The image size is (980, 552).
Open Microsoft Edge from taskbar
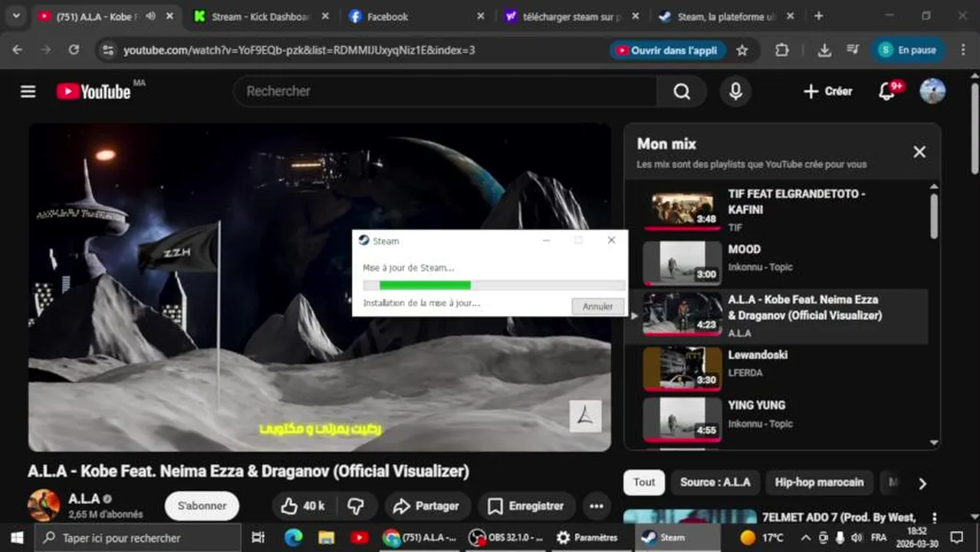coord(293,537)
